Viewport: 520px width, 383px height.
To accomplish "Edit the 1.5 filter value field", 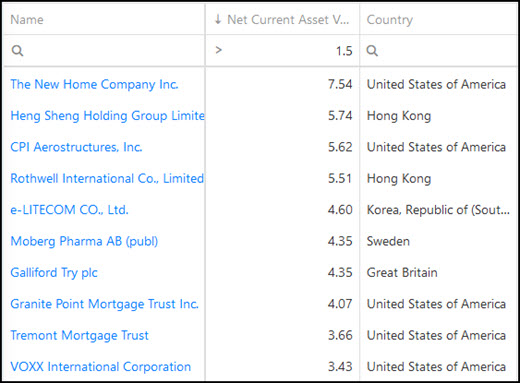I will coord(291,51).
